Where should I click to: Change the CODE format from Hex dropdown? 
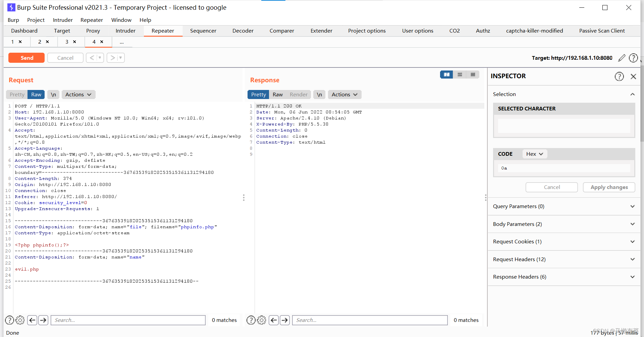[534, 154]
